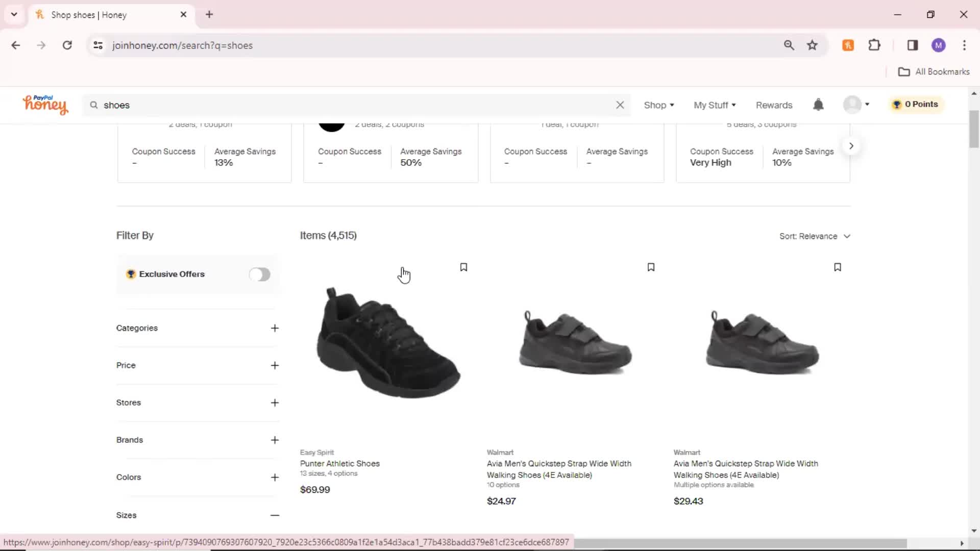The height and width of the screenshot is (551, 980).
Task: Bookmark the Punter Athletic Shoes item
Action: [463, 267]
